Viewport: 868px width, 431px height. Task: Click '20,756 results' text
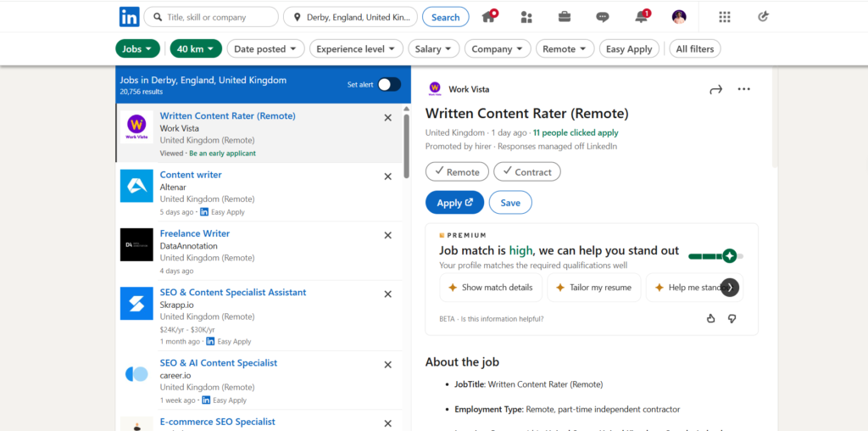click(142, 92)
